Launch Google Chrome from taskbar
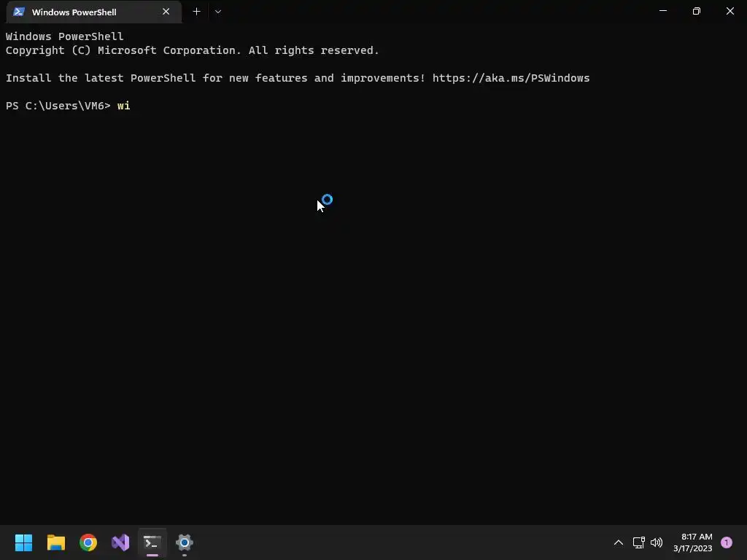The width and height of the screenshot is (747, 560). click(x=88, y=542)
